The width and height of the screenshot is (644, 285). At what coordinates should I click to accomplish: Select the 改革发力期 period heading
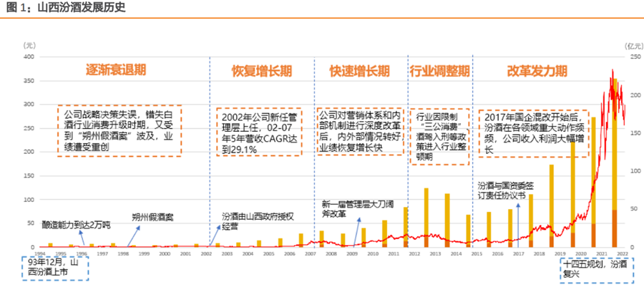pos(537,71)
